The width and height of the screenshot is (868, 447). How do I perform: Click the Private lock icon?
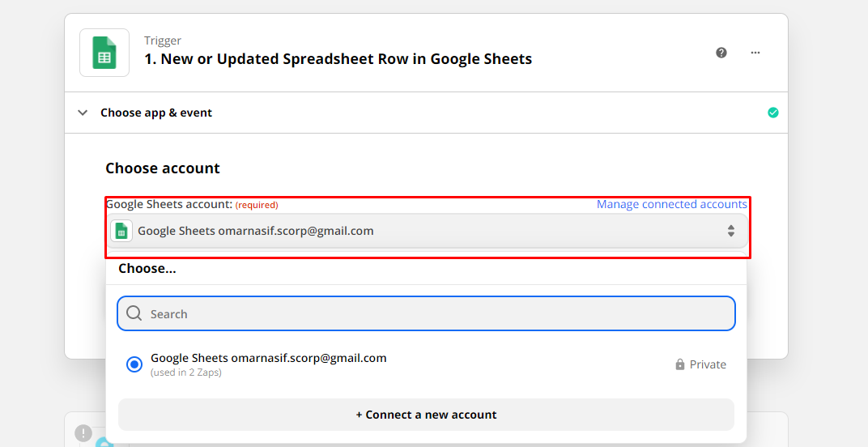point(680,364)
